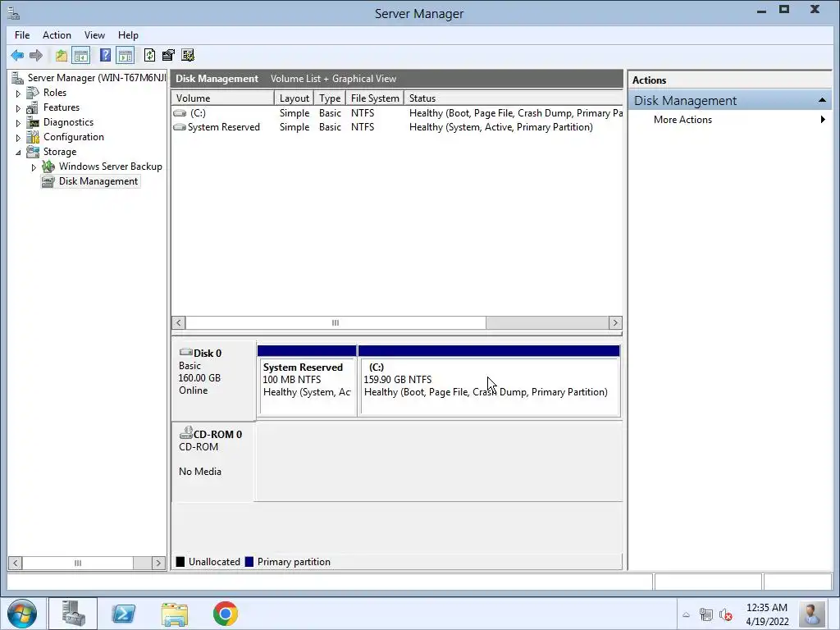Click the volume list horizontal scrollbar thumb
Image resolution: width=840 pixels, height=630 pixels.
[x=336, y=322]
